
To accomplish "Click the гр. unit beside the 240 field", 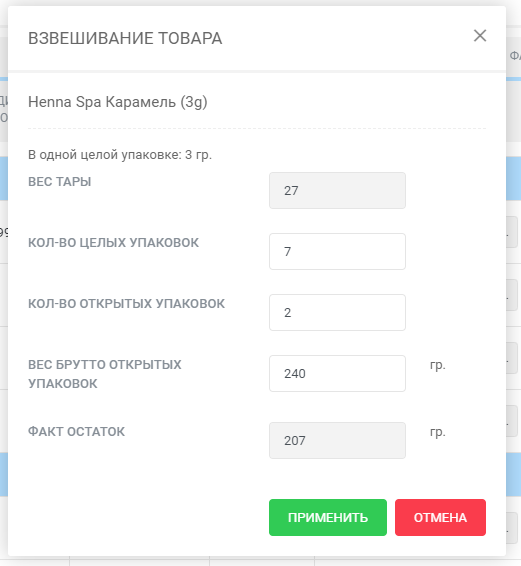I will click(x=438, y=365).
